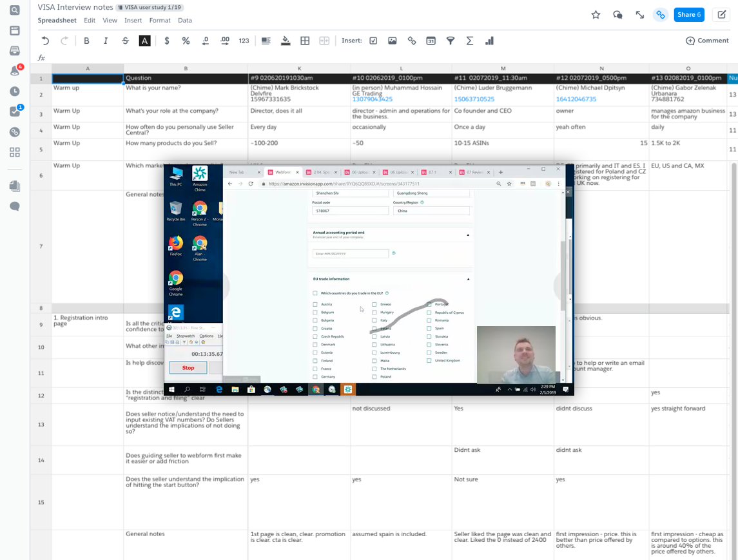
Task: Open the Spreadsheet menu
Action: pyautogui.click(x=57, y=20)
